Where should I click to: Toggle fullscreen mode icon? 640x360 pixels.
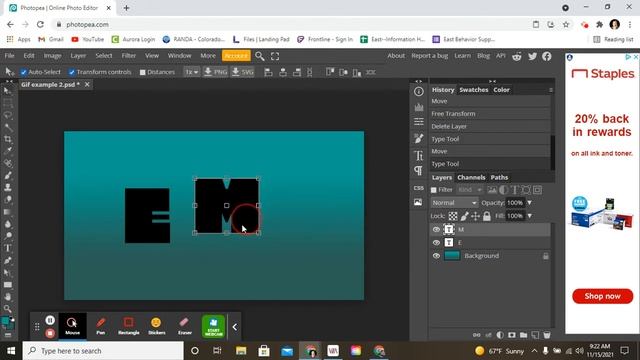point(275,56)
